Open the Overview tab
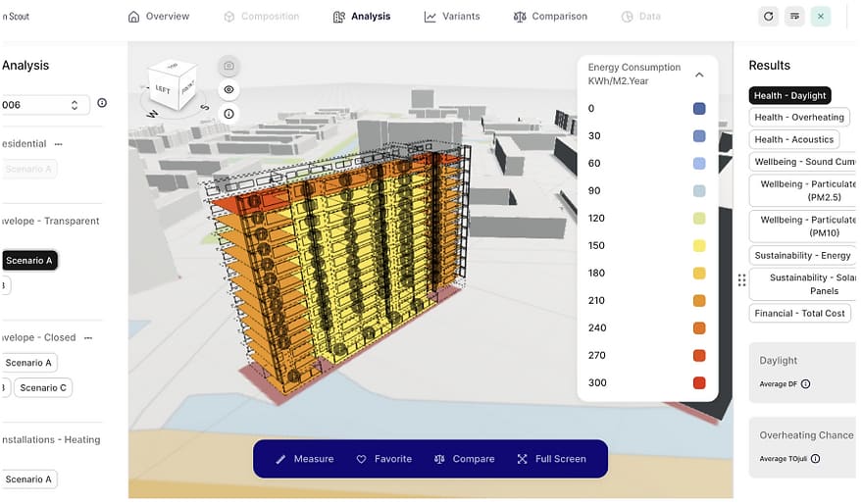861x504 pixels. (159, 17)
